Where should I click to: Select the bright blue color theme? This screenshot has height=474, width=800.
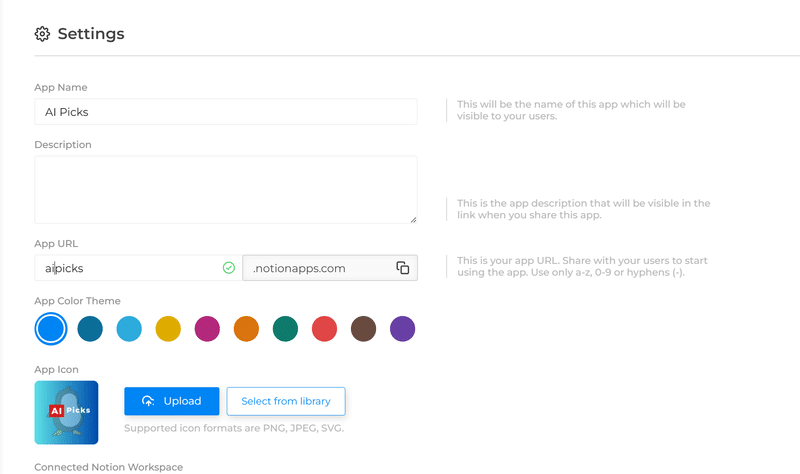51,329
